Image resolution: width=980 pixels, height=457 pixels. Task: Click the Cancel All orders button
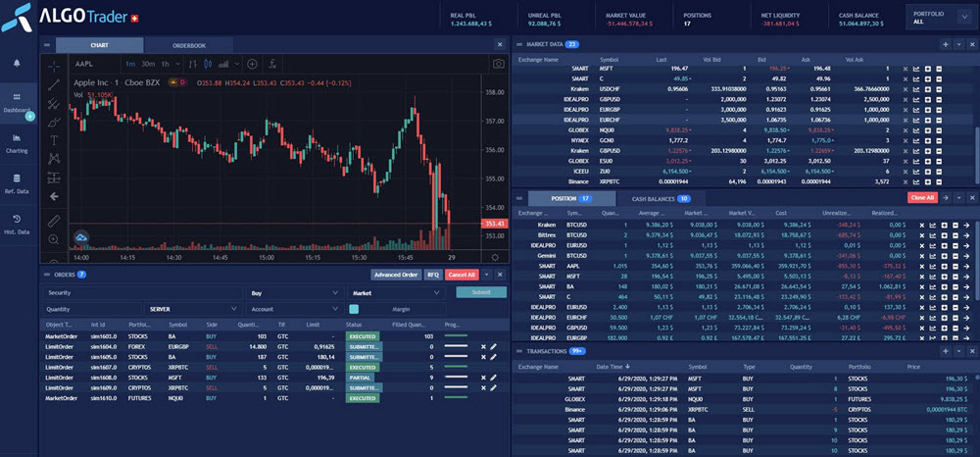[462, 275]
